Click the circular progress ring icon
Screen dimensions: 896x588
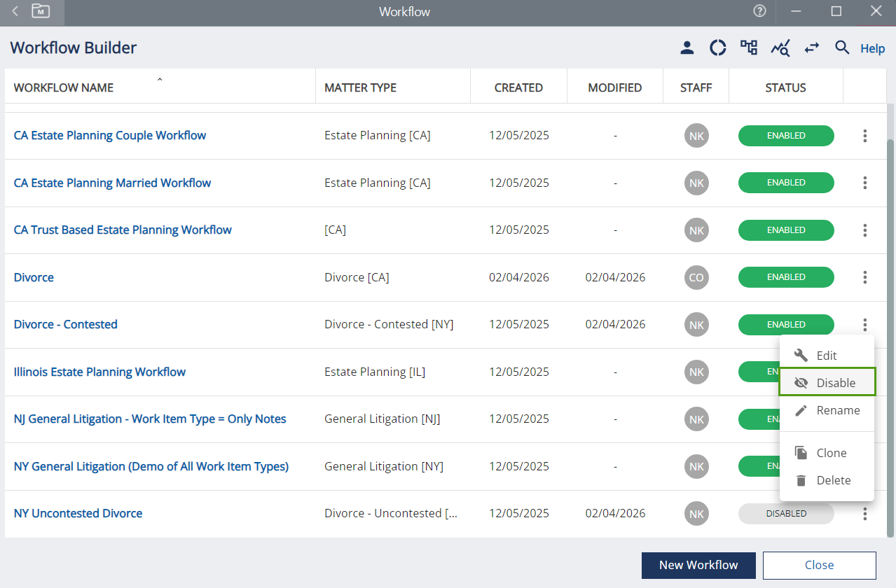coord(718,48)
